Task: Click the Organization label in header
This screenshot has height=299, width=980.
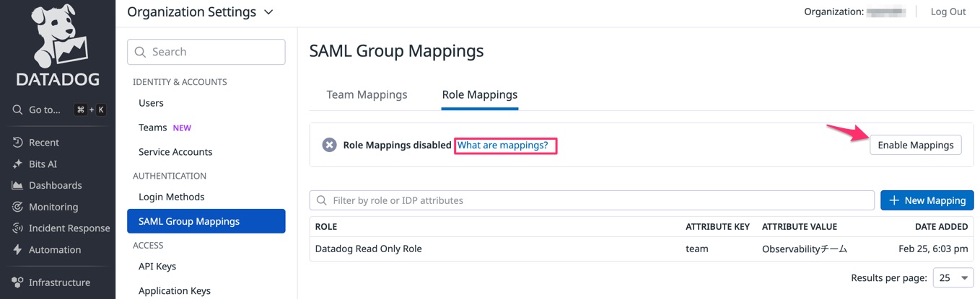Action: (834, 12)
